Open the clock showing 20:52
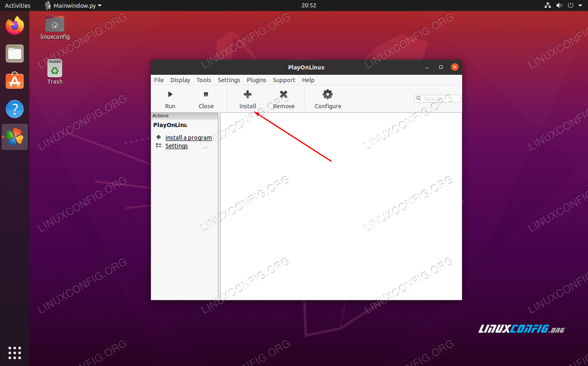The height and width of the screenshot is (366, 588). (x=309, y=5)
